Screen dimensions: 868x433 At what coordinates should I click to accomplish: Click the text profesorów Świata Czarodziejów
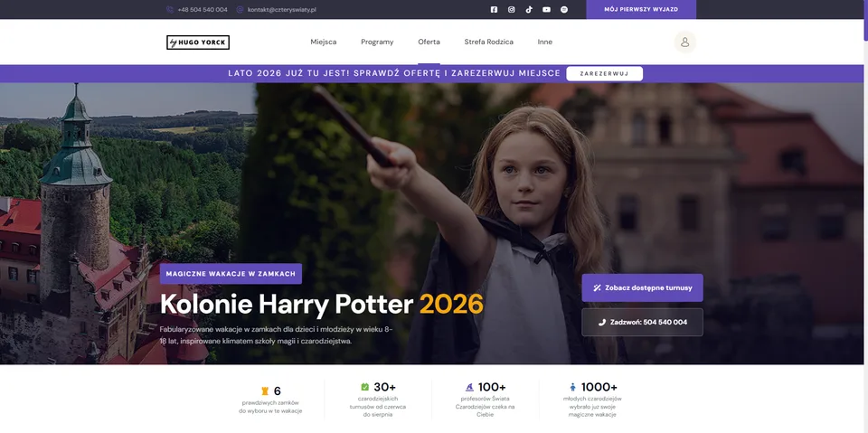(485, 407)
